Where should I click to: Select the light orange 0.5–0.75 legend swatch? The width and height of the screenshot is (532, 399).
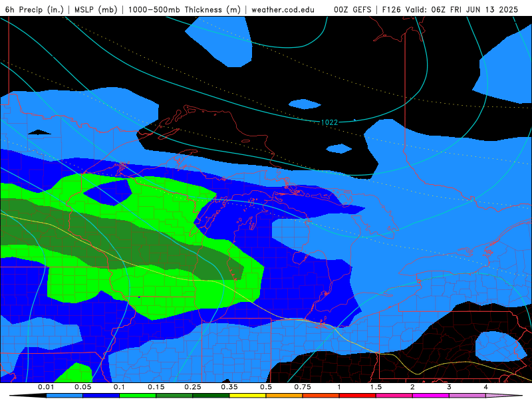(x=285, y=396)
